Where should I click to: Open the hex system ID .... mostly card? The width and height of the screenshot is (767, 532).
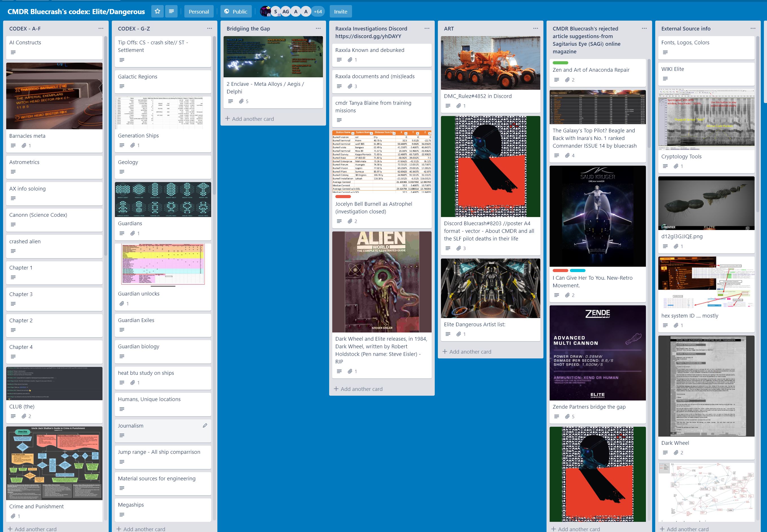pos(706,294)
